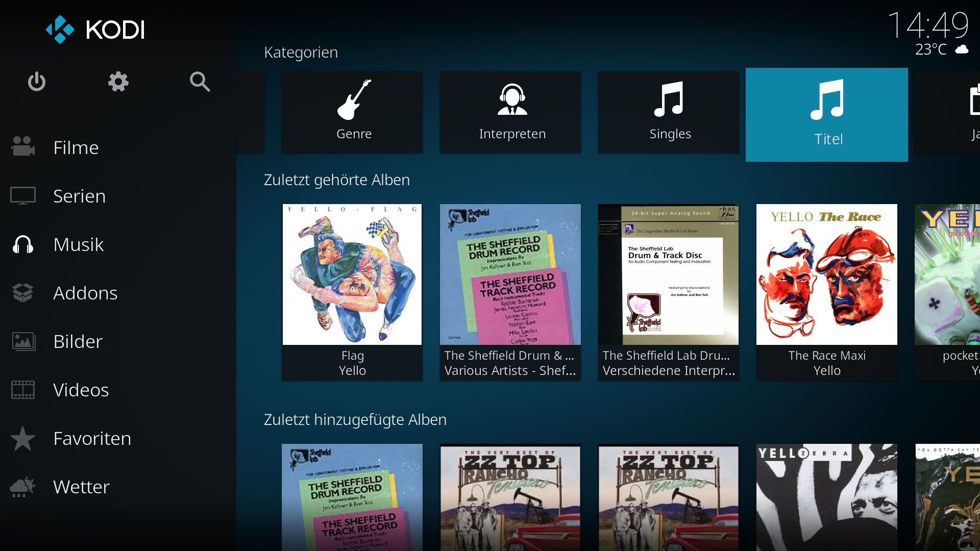Open the Yello Zebra album cover
Viewport: 980px width, 551px height.
[827, 497]
